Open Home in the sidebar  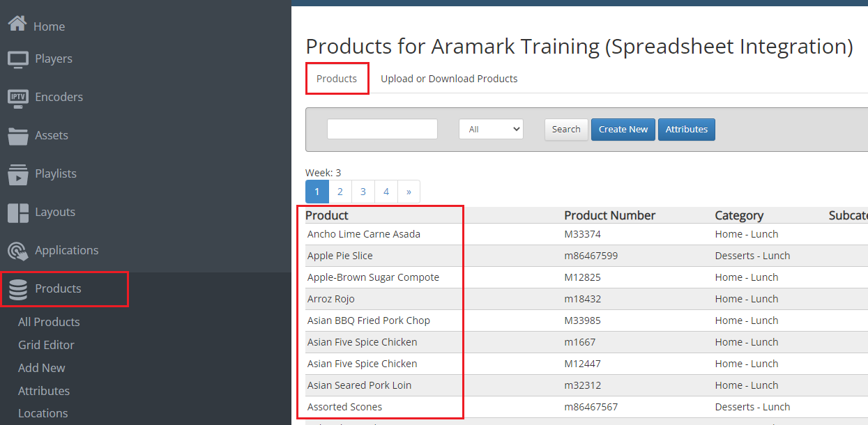pyautogui.click(x=49, y=26)
